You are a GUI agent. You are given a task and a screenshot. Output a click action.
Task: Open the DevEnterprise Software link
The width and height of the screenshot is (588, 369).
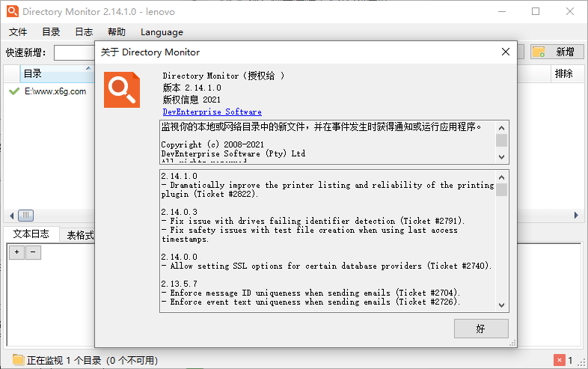(212, 112)
